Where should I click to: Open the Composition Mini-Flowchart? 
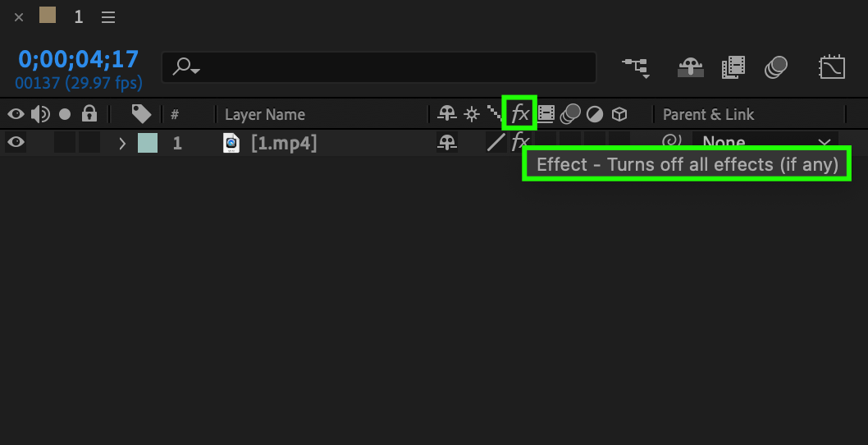pos(636,67)
